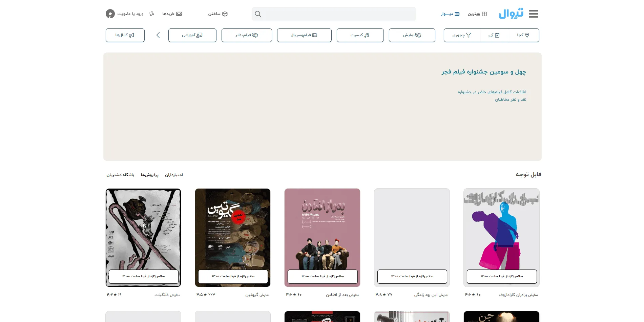Switch to دیوار list view
644x322 pixels.
click(450, 14)
